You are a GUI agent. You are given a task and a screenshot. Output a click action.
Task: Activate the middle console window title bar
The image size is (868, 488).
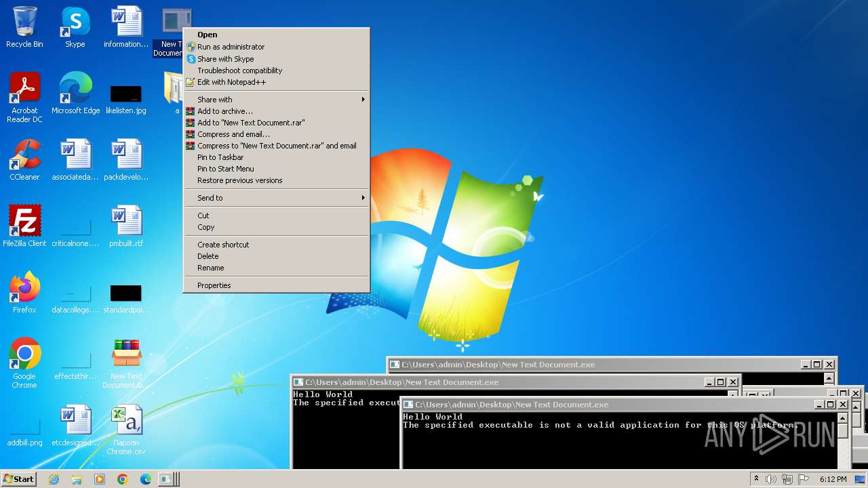(x=516, y=382)
